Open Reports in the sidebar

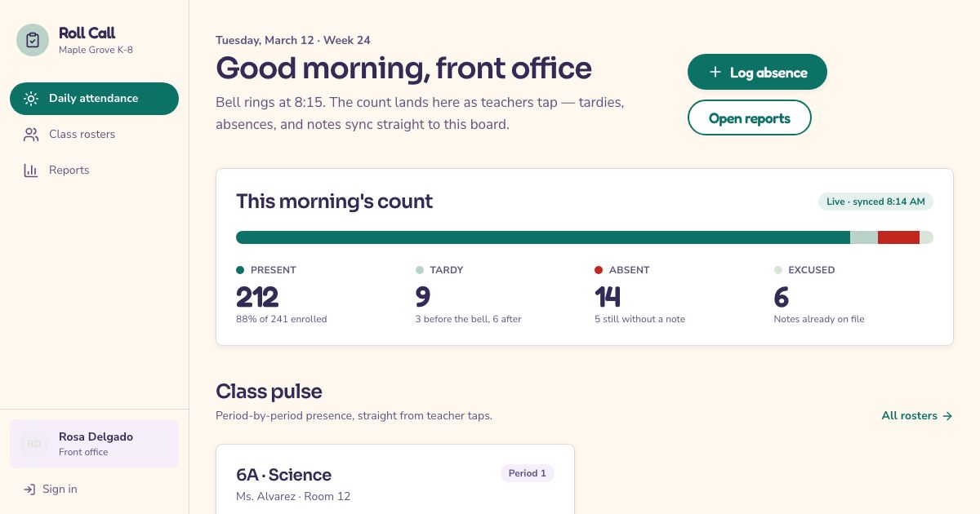pos(94,171)
